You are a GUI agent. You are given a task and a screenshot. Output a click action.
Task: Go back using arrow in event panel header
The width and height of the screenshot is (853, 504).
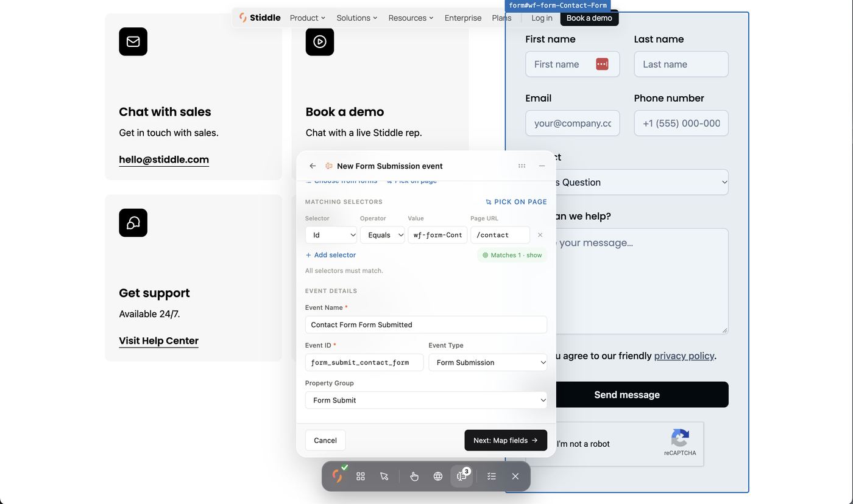[313, 166]
